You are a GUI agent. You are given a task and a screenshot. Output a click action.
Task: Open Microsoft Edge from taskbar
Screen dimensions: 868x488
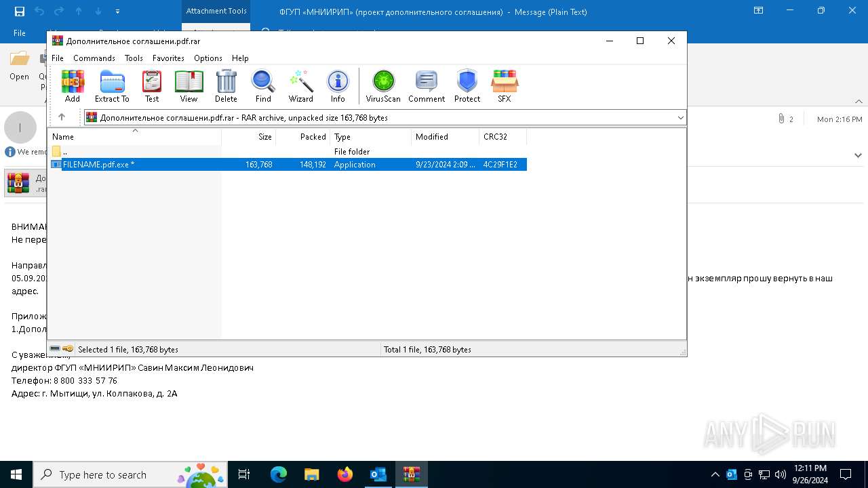click(279, 474)
